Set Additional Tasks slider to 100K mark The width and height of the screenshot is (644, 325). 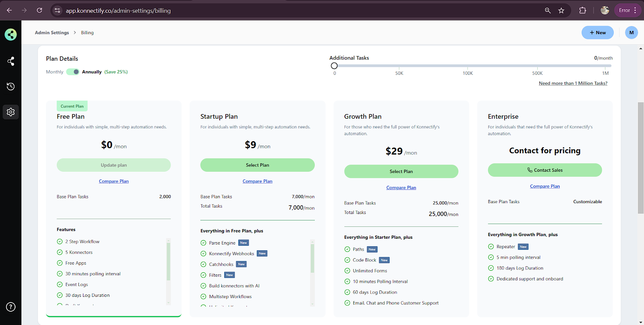click(x=468, y=66)
